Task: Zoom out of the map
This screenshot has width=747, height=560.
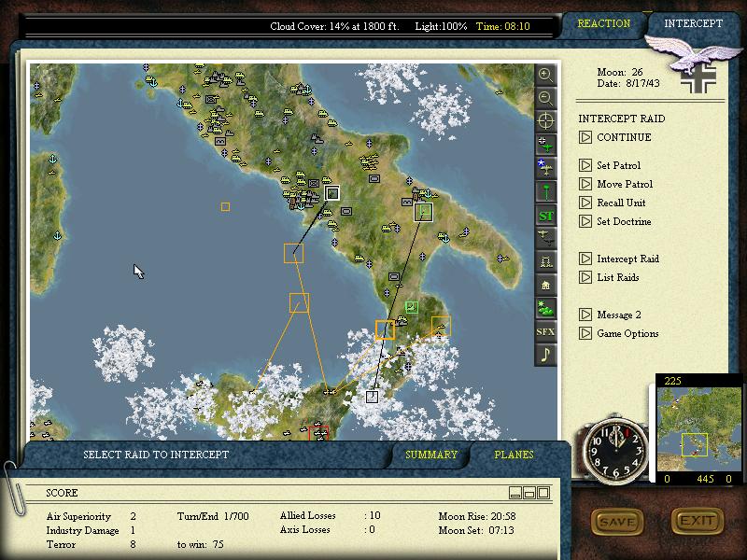Action: pyautogui.click(x=545, y=98)
